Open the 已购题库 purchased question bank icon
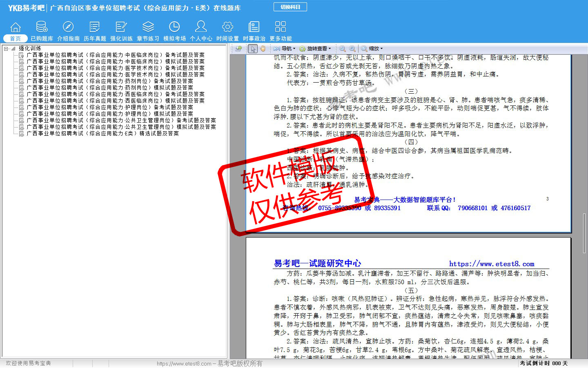The image size is (588, 368). 42,31
